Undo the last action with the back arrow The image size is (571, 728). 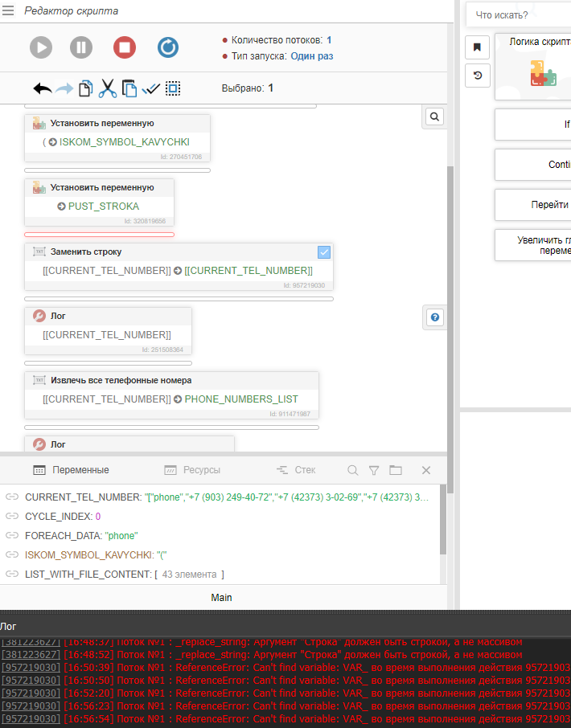click(x=43, y=88)
